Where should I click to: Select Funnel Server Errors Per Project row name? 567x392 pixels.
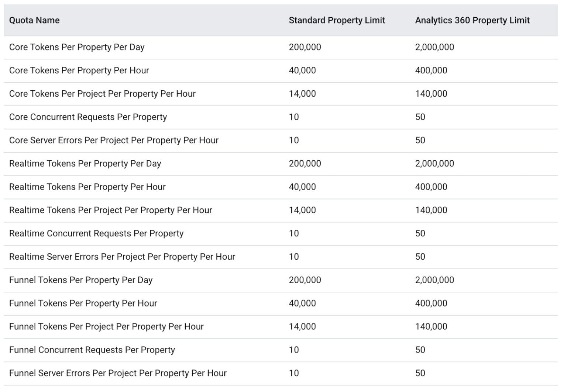pos(118,373)
